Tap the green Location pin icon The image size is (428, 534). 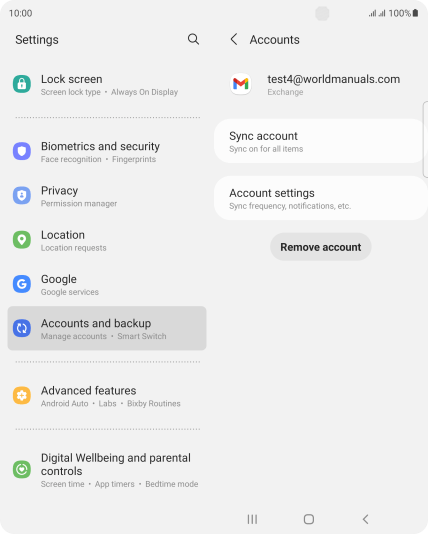pos(22,240)
